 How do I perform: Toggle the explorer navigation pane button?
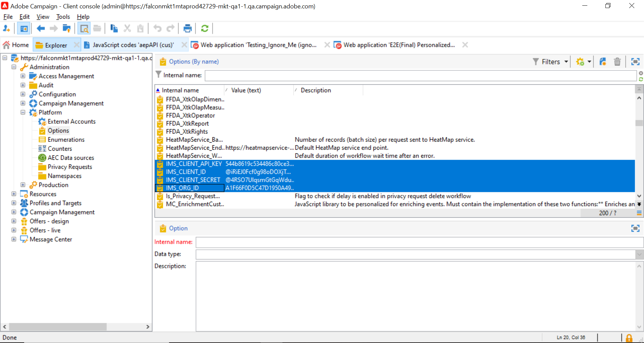coord(24,29)
